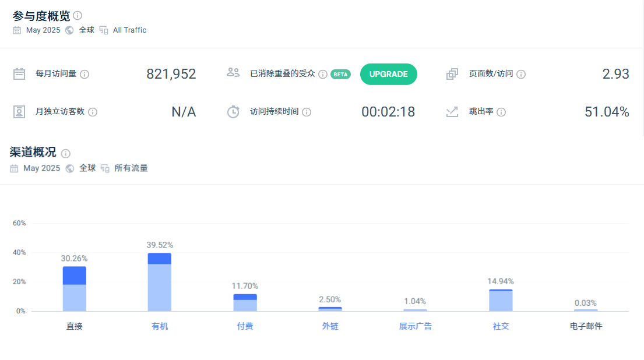644x360 pixels.
Task: Click the BETA badge
Action: click(340, 74)
